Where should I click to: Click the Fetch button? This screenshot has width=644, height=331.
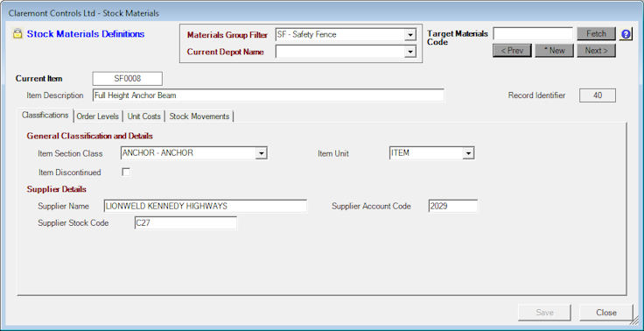pyautogui.click(x=597, y=34)
